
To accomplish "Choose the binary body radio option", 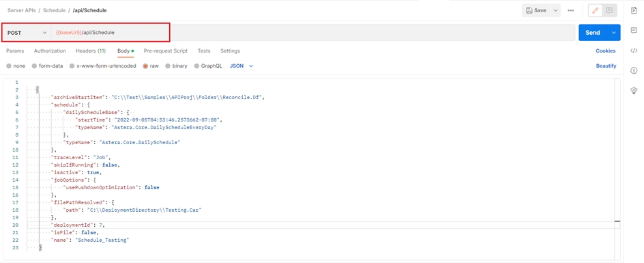I will [x=176, y=66].
